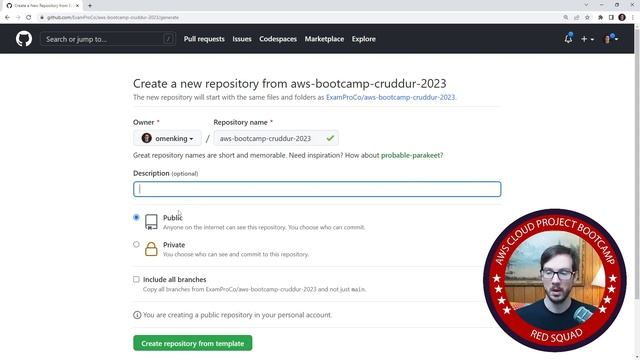The image size is (640, 360).
Task: Open Marketplace in the header
Action: [x=324, y=39]
